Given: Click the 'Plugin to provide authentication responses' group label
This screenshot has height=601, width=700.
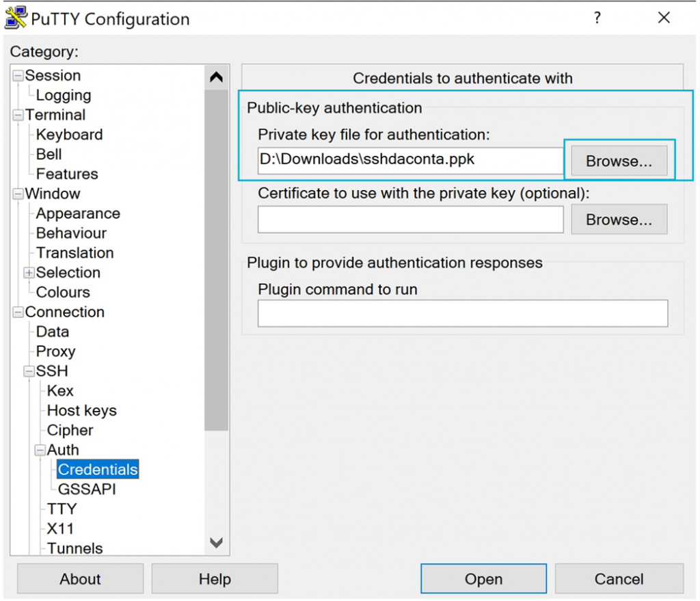Looking at the screenshot, I should (x=394, y=263).
